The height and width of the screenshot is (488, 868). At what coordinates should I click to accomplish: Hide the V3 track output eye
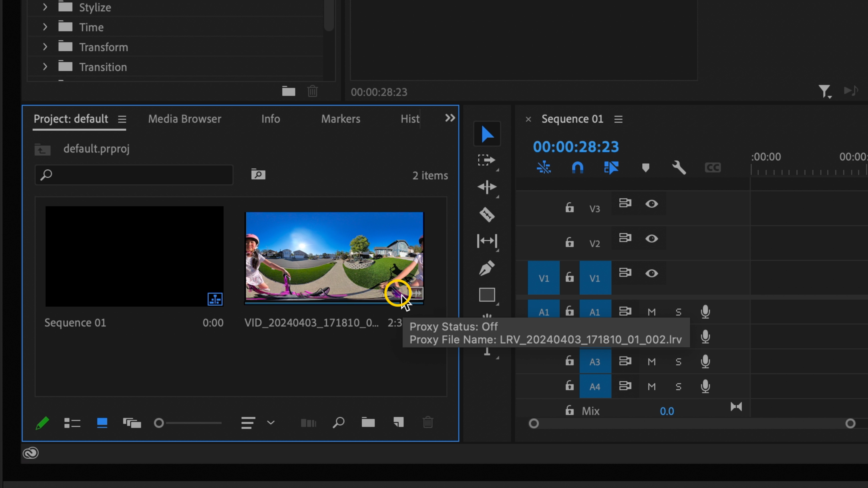click(652, 204)
